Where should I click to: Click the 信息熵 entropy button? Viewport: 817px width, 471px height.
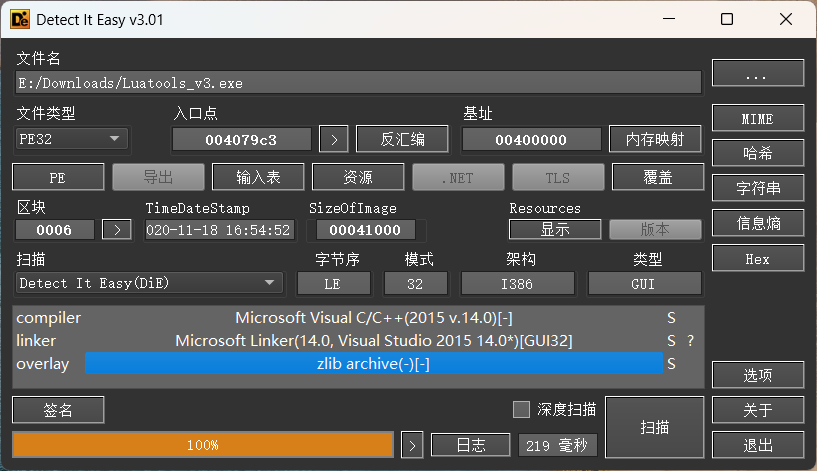758,224
